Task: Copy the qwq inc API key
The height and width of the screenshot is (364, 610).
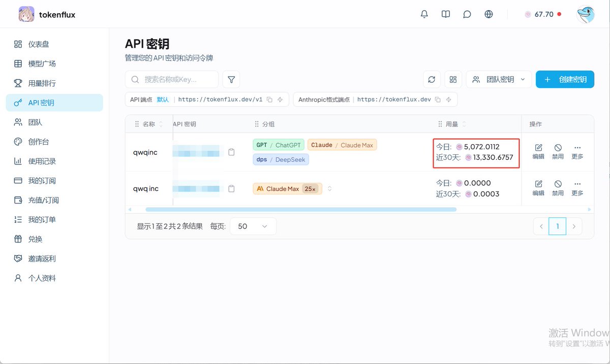Action: point(232,188)
